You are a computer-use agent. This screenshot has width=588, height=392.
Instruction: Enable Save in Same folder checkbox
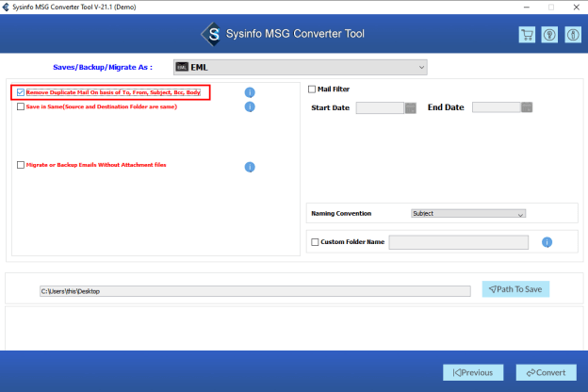(x=21, y=106)
